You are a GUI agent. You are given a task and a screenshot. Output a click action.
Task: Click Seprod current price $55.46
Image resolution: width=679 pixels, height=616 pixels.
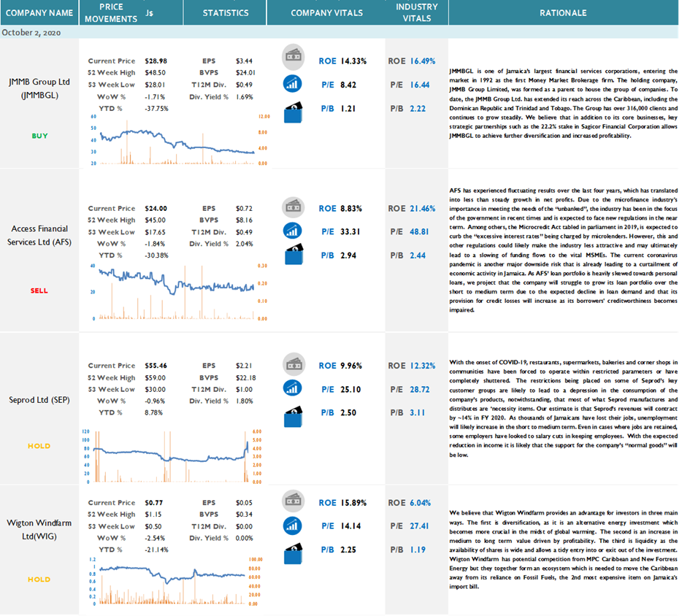[156, 366]
